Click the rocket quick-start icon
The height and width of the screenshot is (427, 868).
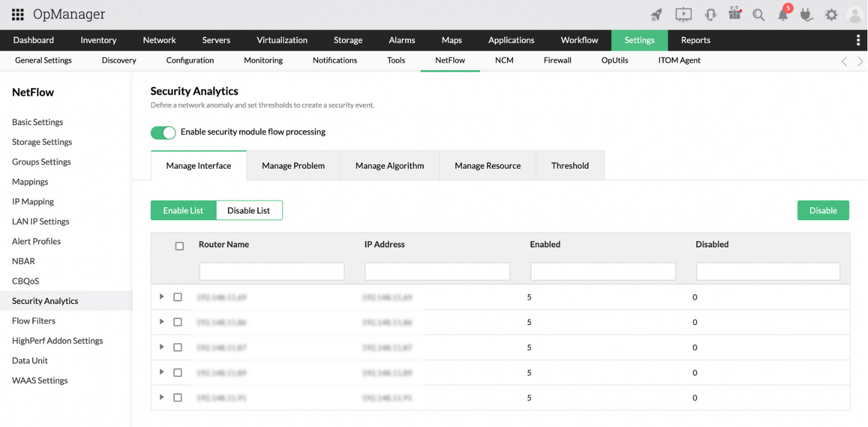point(656,14)
